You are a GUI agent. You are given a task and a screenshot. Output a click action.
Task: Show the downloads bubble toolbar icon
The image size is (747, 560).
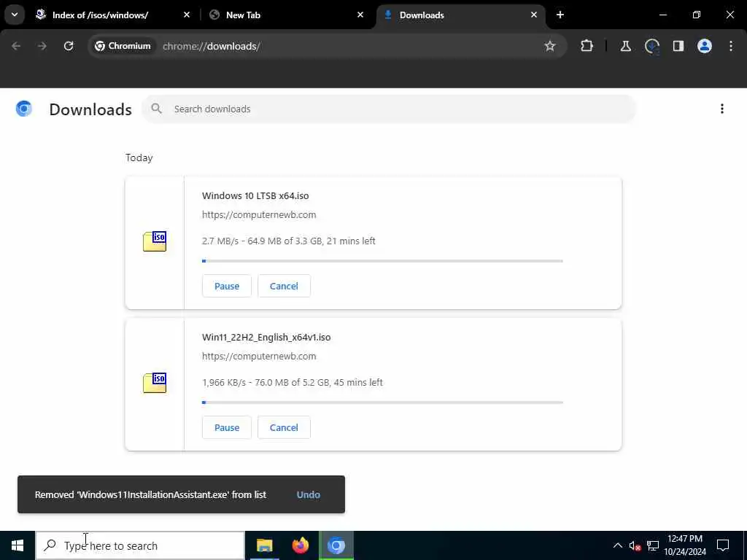pyautogui.click(x=651, y=46)
